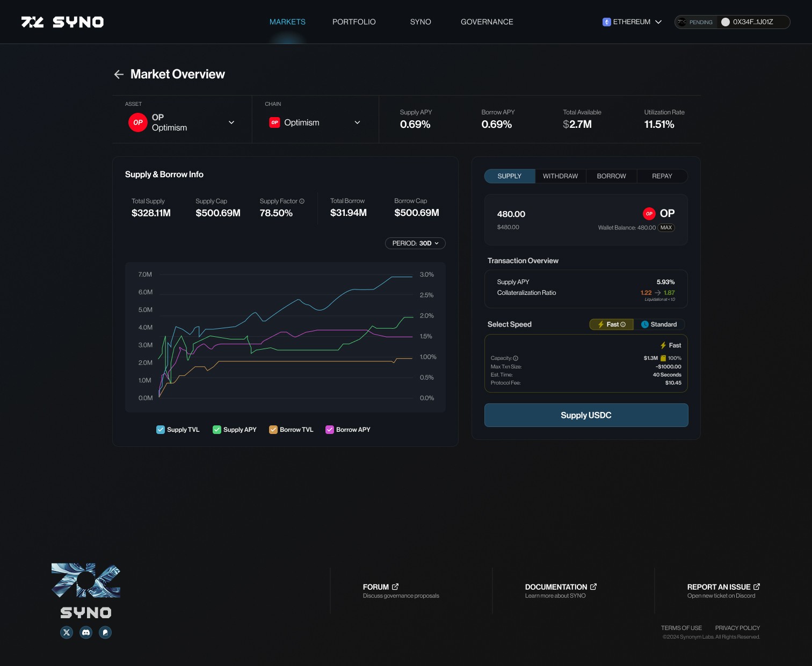Click the Supply USDC button
The width and height of the screenshot is (812, 666).
click(586, 415)
